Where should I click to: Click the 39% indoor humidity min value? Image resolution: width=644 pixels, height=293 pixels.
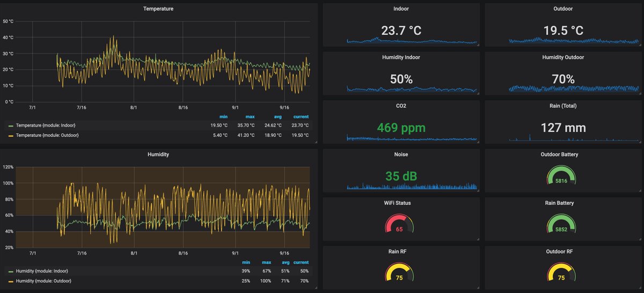coord(246,270)
